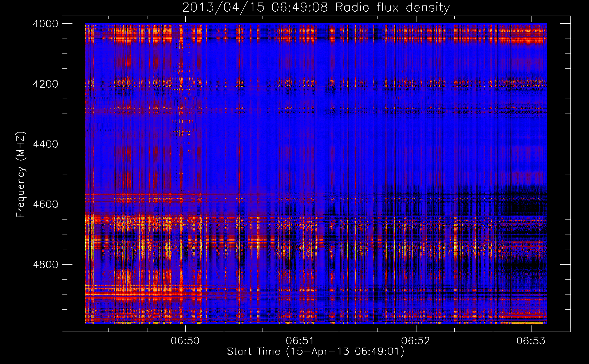Click the 'Frequency (MHZ)' y-axis label

[x=21, y=175]
